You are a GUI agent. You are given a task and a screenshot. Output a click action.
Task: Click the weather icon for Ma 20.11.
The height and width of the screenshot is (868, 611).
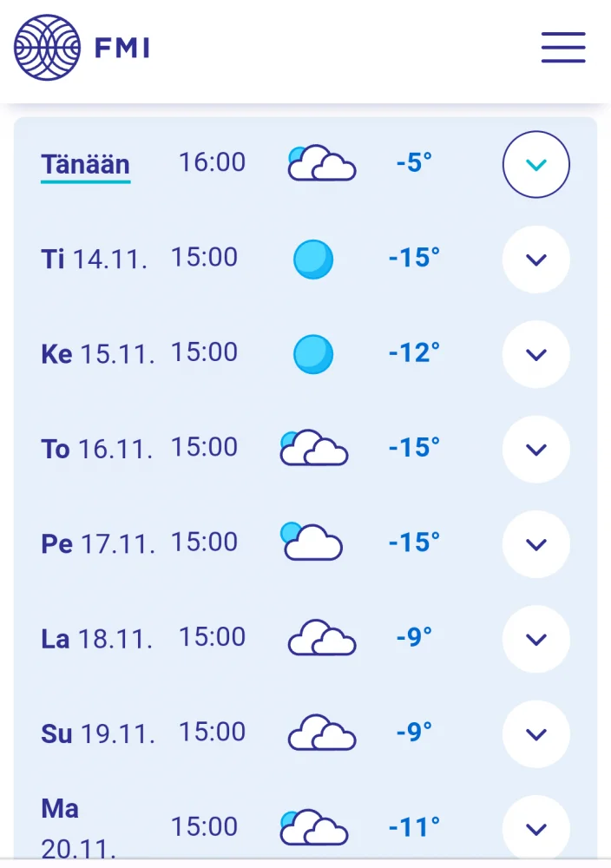point(313,827)
